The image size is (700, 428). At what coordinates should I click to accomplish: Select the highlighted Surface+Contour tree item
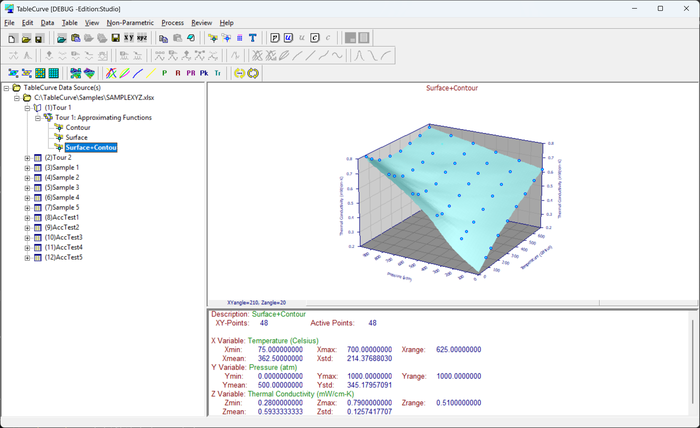pyautogui.click(x=91, y=148)
